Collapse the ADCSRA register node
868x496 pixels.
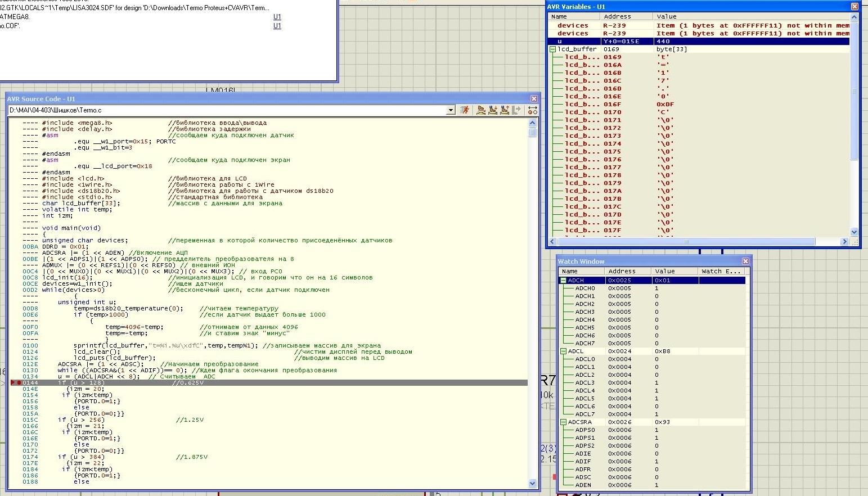563,422
